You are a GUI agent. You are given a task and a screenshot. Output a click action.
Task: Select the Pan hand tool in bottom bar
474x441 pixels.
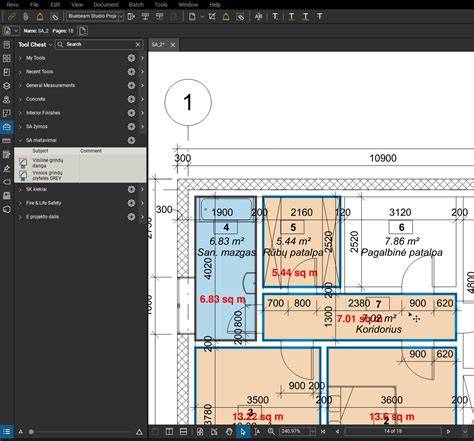pyautogui.click(x=229, y=432)
